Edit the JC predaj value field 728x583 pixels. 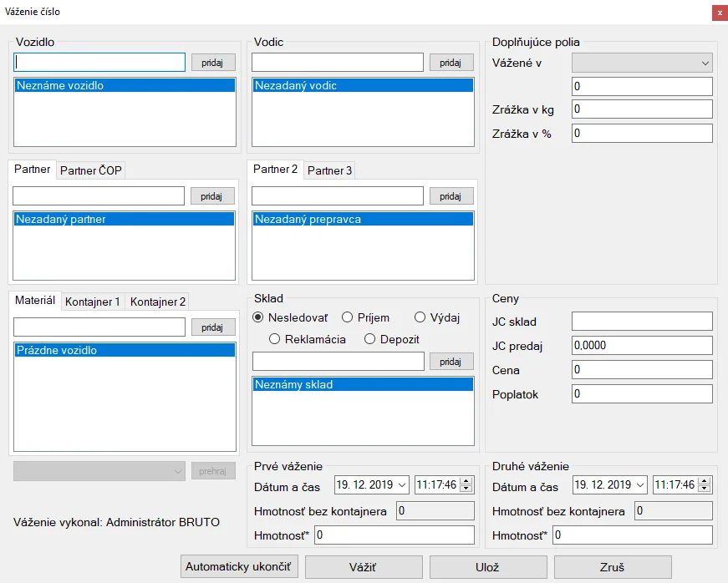(642, 346)
